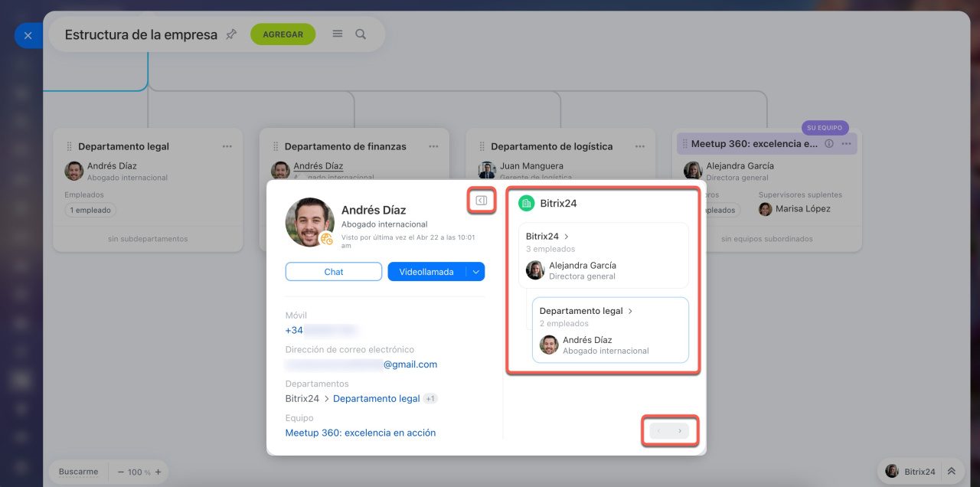Open the Departamento de logística options menu

pos(640,146)
